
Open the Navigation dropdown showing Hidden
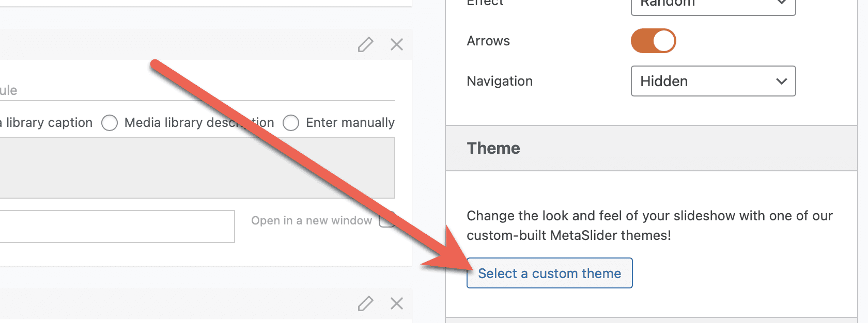click(713, 81)
